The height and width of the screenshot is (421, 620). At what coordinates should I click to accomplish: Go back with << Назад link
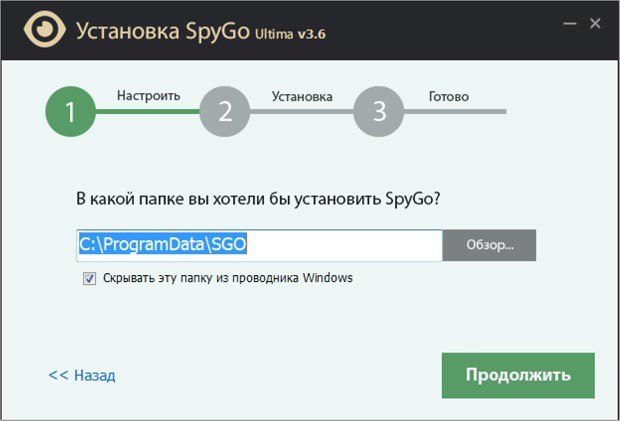click(x=82, y=375)
